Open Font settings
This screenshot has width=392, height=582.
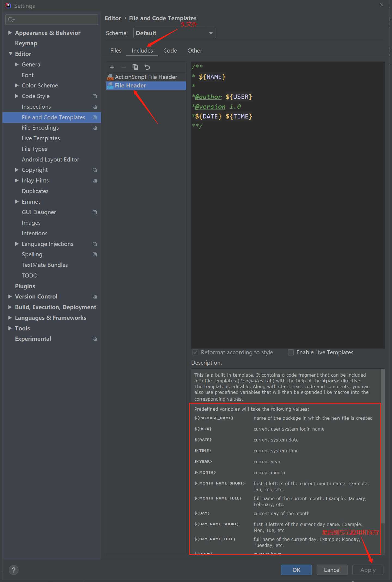click(27, 75)
